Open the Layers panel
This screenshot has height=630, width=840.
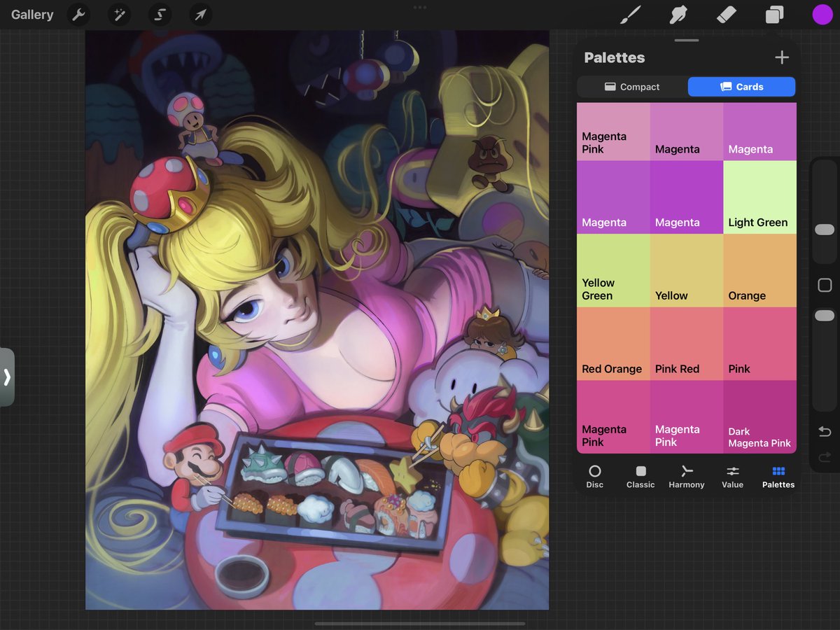774,15
